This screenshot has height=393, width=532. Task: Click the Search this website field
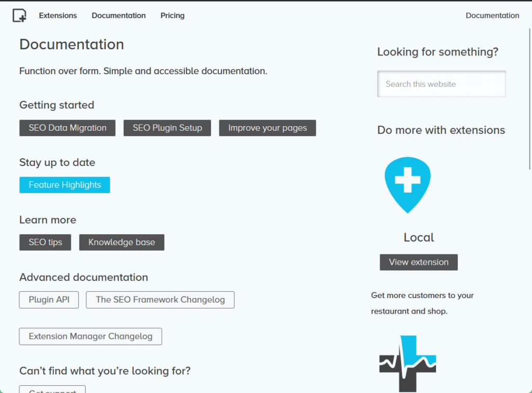click(442, 84)
